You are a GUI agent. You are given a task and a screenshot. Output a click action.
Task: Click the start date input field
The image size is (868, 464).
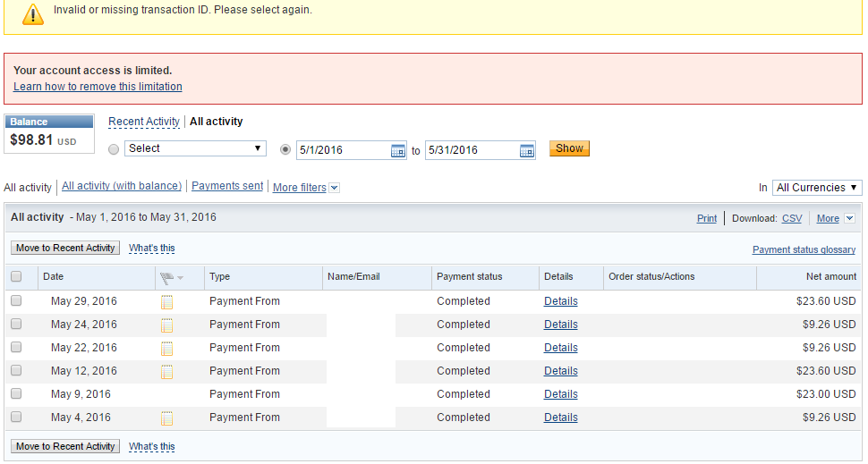click(x=344, y=150)
